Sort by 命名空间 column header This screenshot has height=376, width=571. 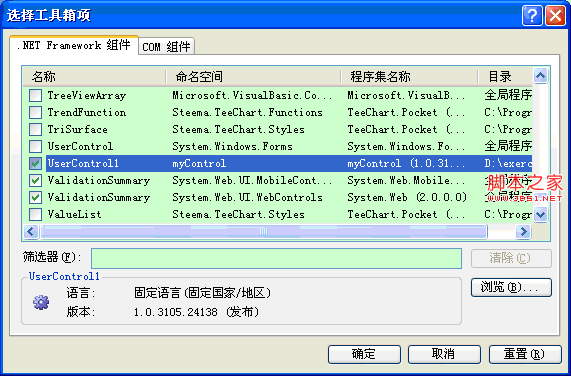pyautogui.click(x=253, y=77)
